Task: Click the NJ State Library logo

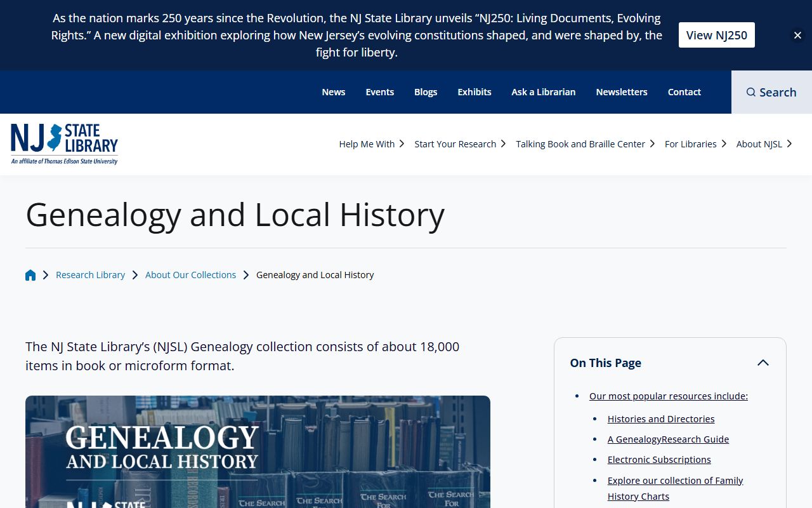Action: [64, 144]
